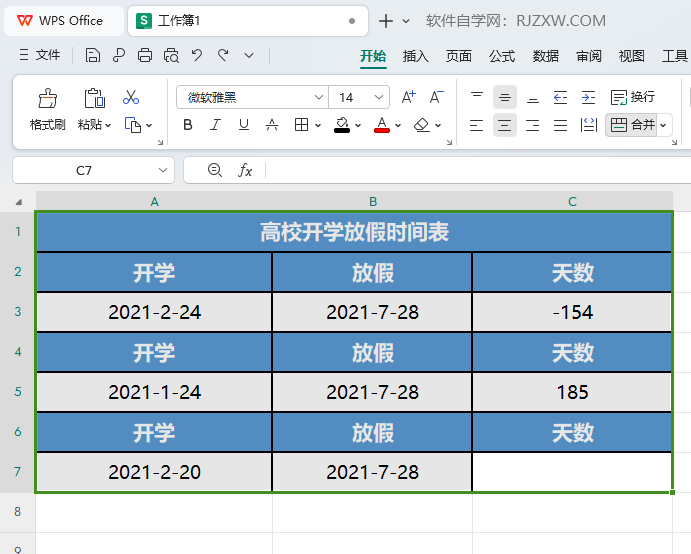Image resolution: width=691 pixels, height=554 pixels.
Task: Click the WPS Office home tab
Action: coord(64,21)
